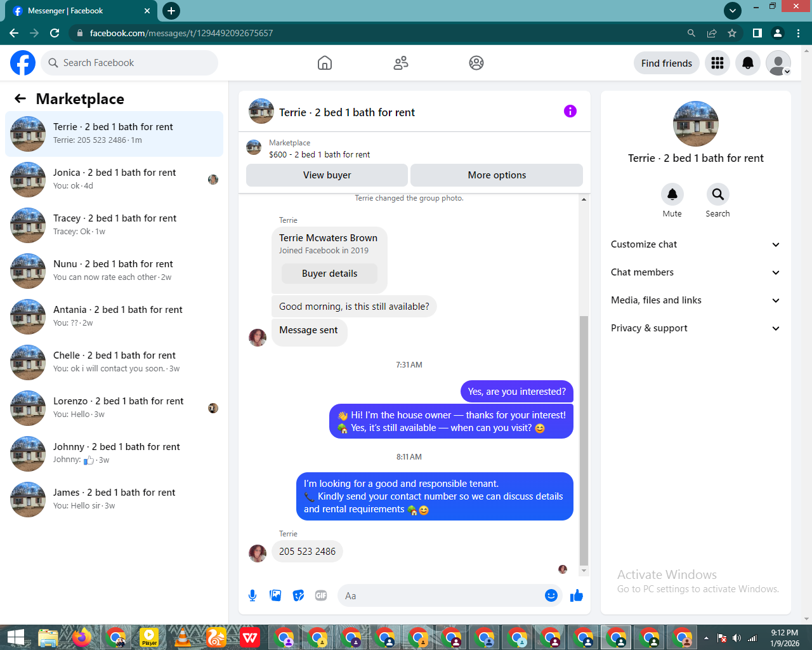
Task: Expand Media, files and links section
Action: tap(696, 300)
